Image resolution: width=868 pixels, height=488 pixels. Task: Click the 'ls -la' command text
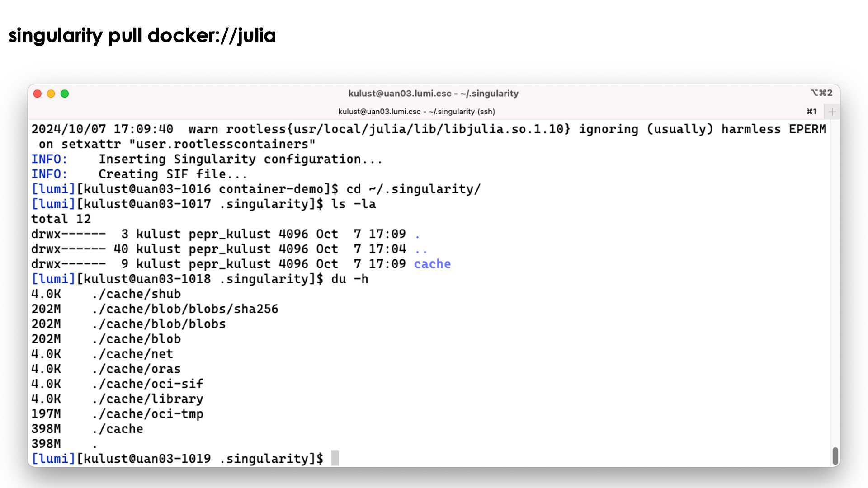pyautogui.click(x=353, y=204)
